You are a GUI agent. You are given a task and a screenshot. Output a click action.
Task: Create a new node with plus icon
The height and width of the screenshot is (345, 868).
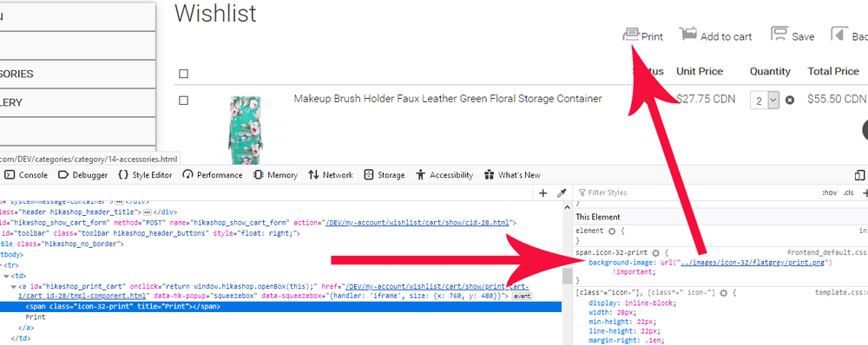(x=543, y=193)
